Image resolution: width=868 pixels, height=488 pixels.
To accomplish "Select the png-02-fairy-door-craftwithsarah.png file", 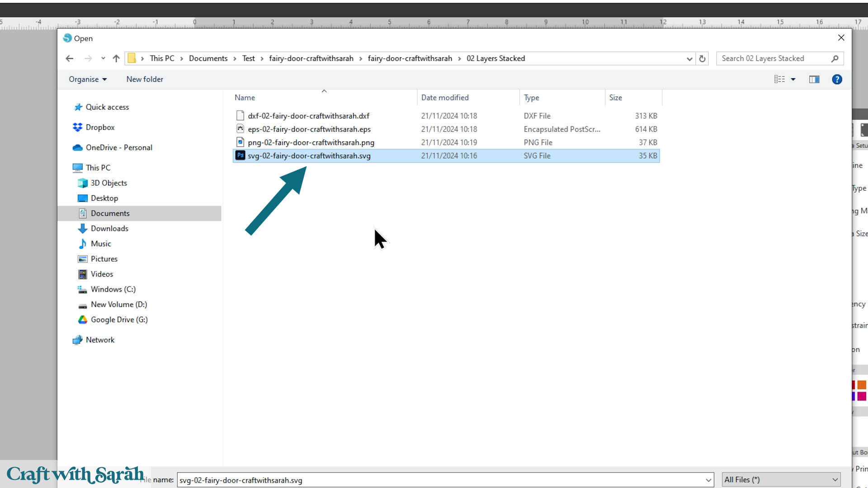I will coord(311,142).
